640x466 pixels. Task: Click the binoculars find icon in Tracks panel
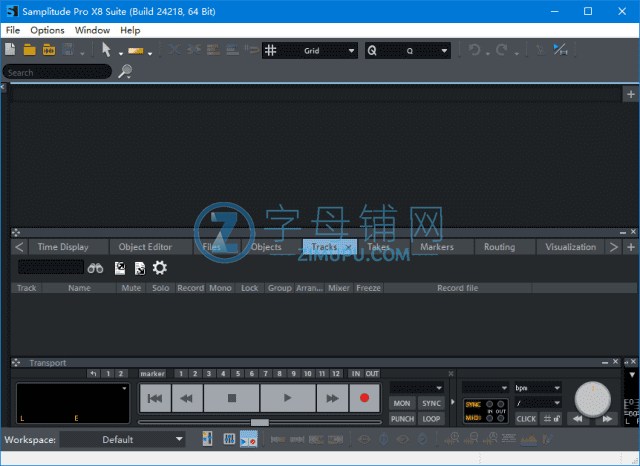[x=96, y=268]
